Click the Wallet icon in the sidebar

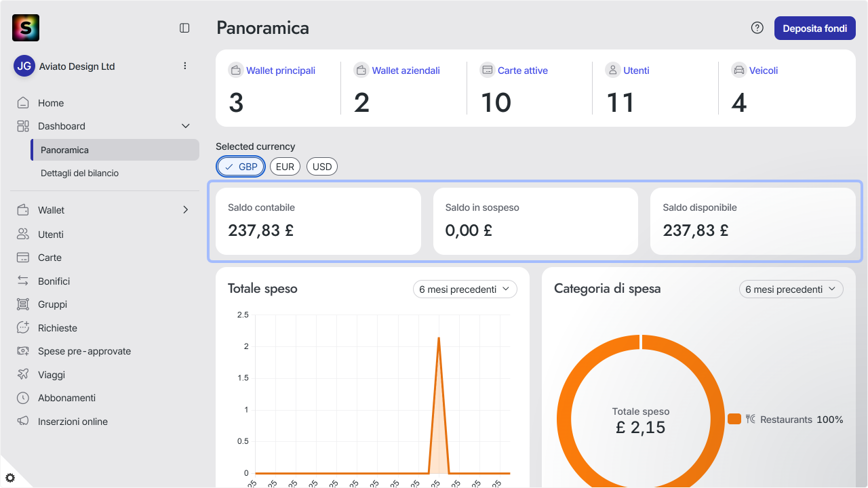pos(23,210)
